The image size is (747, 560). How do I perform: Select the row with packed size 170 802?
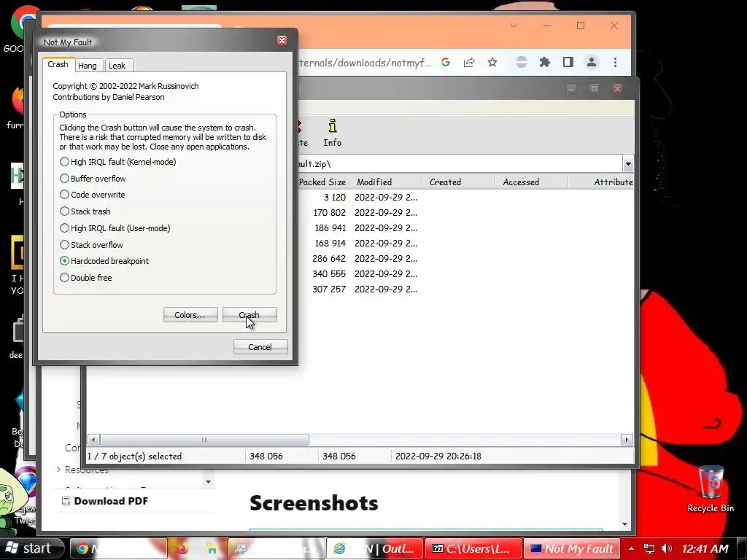(465, 213)
